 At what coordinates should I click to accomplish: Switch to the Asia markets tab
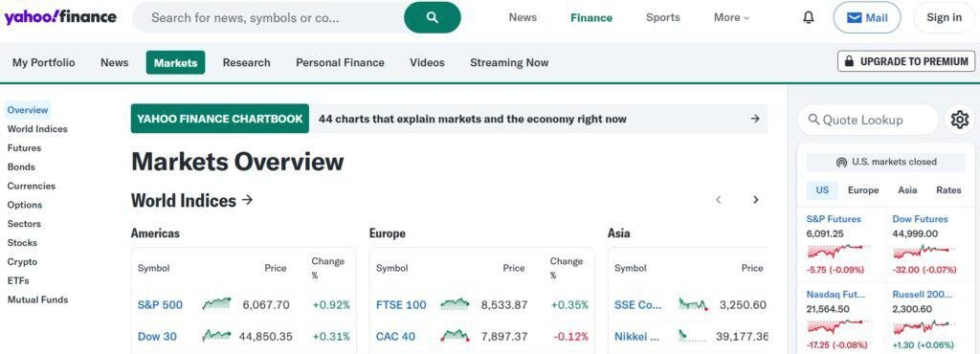coord(907,190)
